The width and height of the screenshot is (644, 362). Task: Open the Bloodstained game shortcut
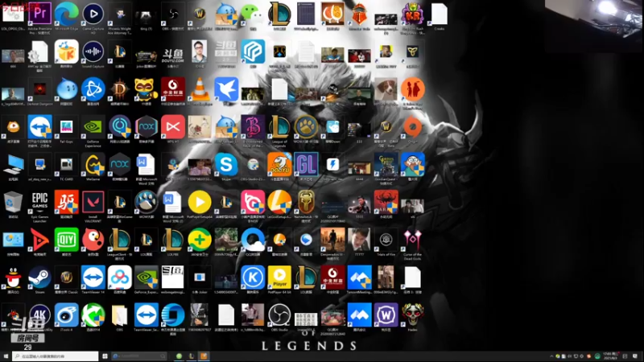tap(253, 127)
